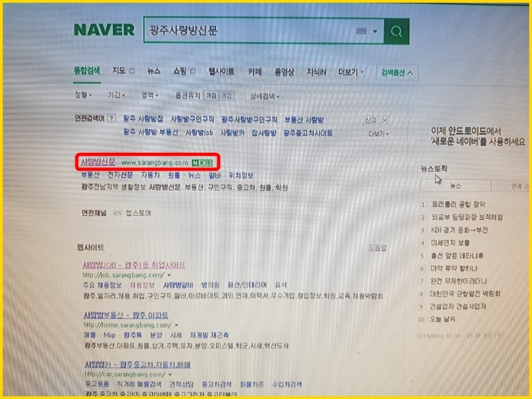Click related search 사랑방job
The width and height of the screenshot is (532, 399).
click(199, 132)
